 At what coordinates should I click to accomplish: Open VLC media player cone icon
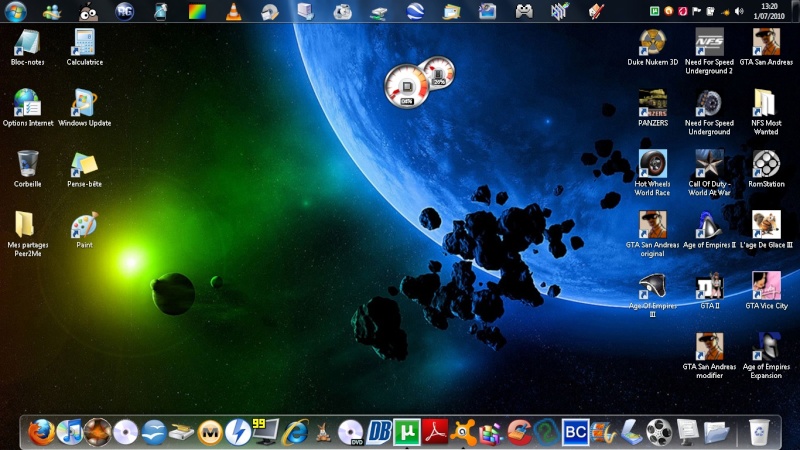[x=233, y=12]
